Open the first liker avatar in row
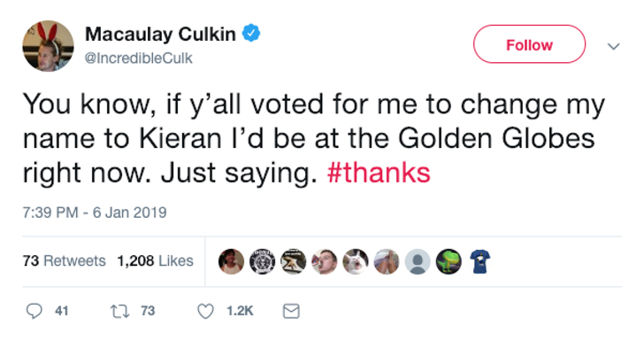The image size is (644, 341). click(231, 261)
